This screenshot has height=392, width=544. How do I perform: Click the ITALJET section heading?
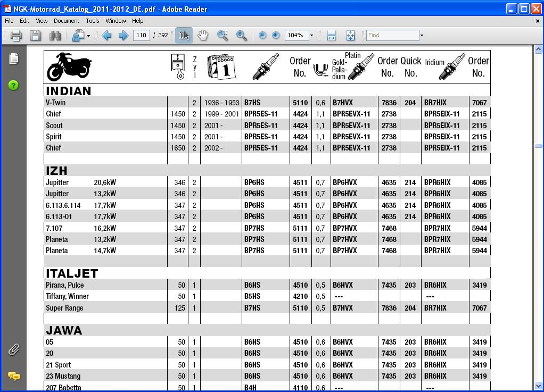point(72,273)
